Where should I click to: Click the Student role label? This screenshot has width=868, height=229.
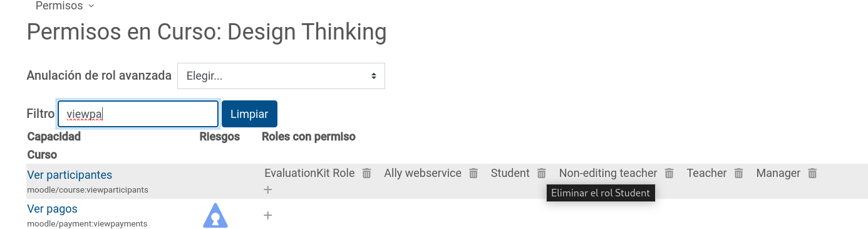point(510,173)
